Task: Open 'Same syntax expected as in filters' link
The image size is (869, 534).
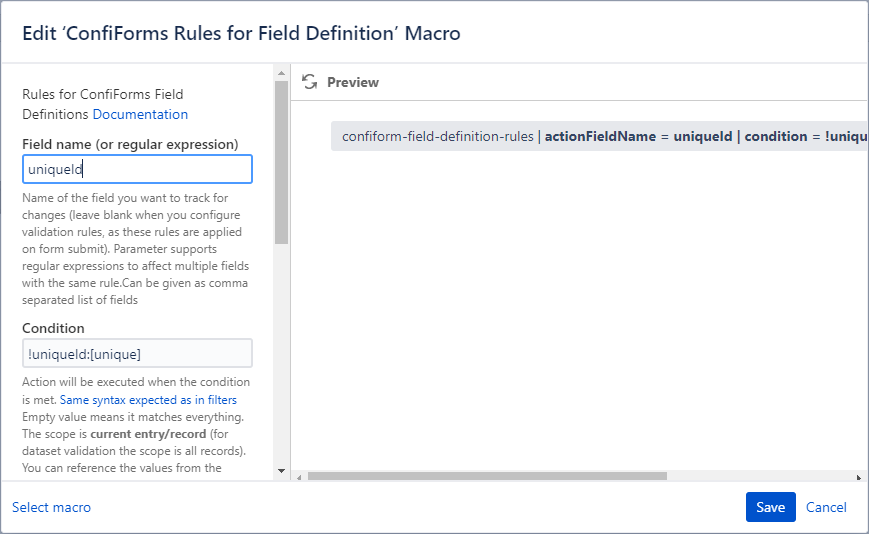Action: pos(148,400)
